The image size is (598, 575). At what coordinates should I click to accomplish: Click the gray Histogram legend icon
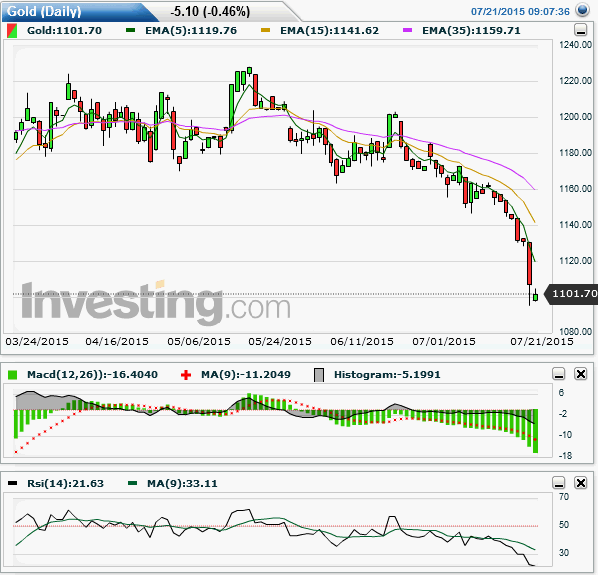[319, 375]
